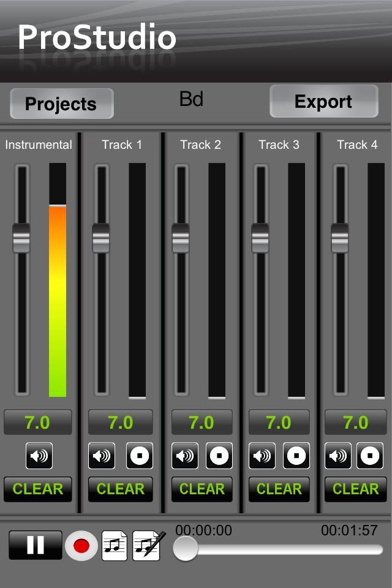Image resolution: width=392 pixels, height=588 pixels.
Task: Click the Instrumental level meter
Action: (x=58, y=280)
